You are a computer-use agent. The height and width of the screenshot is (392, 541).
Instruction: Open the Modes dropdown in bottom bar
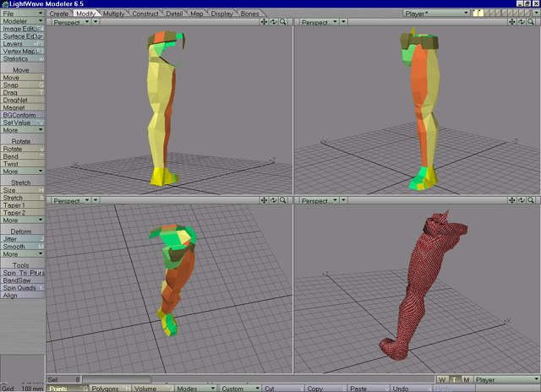tap(196, 389)
